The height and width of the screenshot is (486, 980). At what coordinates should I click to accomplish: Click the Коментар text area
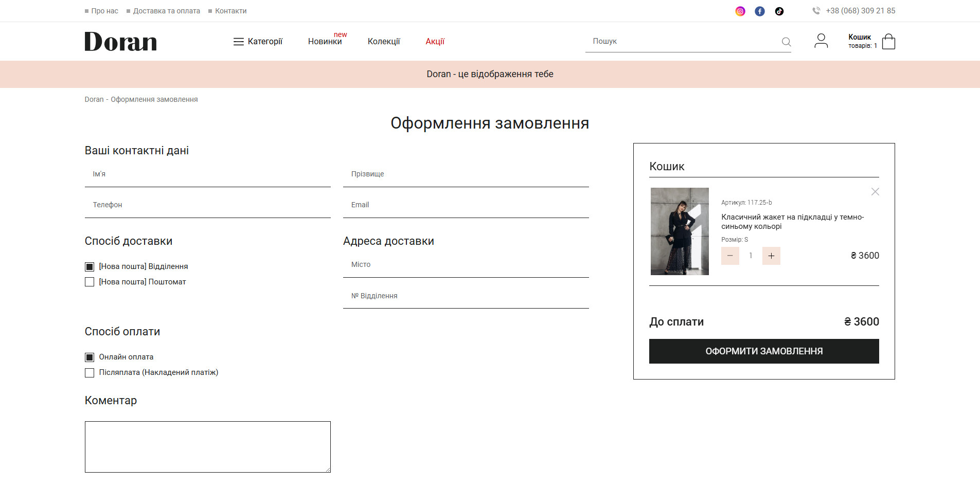click(x=207, y=447)
